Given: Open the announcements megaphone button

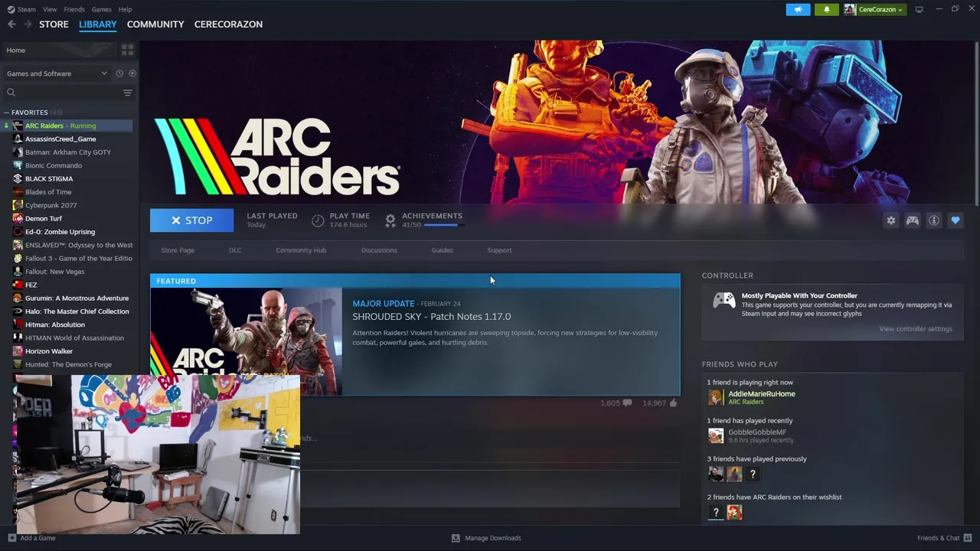Looking at the screenshot, I should [x=798, y=9].
